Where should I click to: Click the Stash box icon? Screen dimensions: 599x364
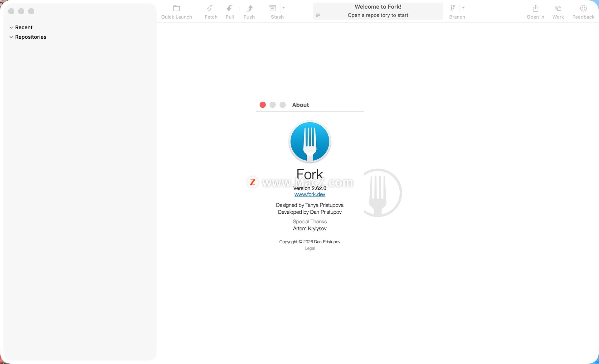coord(273,8)
